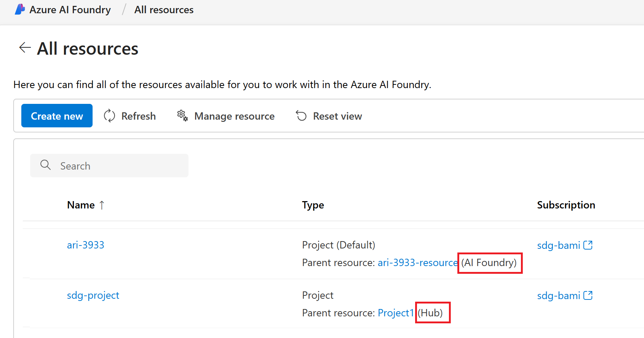The width and height of the screenshot is (644, 338).
Task: Select Azure AI Foundry in the breadcrumb
Action: [x=70, y=10]
